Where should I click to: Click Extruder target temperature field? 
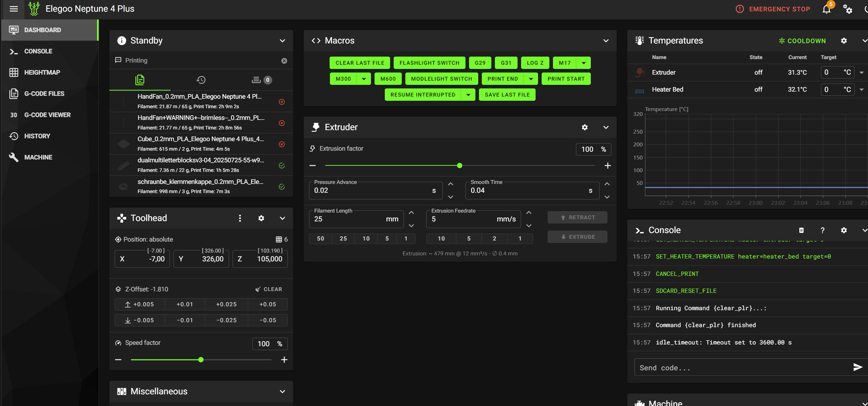point(837,72)
